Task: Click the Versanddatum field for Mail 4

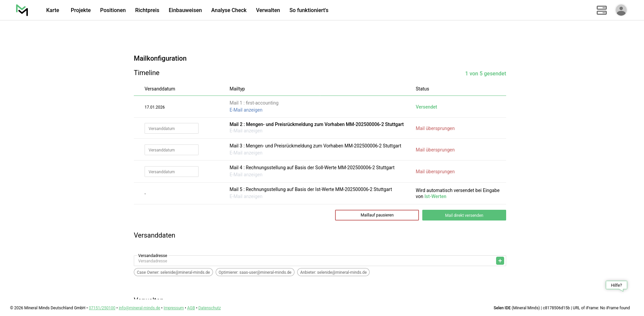Action: pyautogui.click(x=171, y=172)
